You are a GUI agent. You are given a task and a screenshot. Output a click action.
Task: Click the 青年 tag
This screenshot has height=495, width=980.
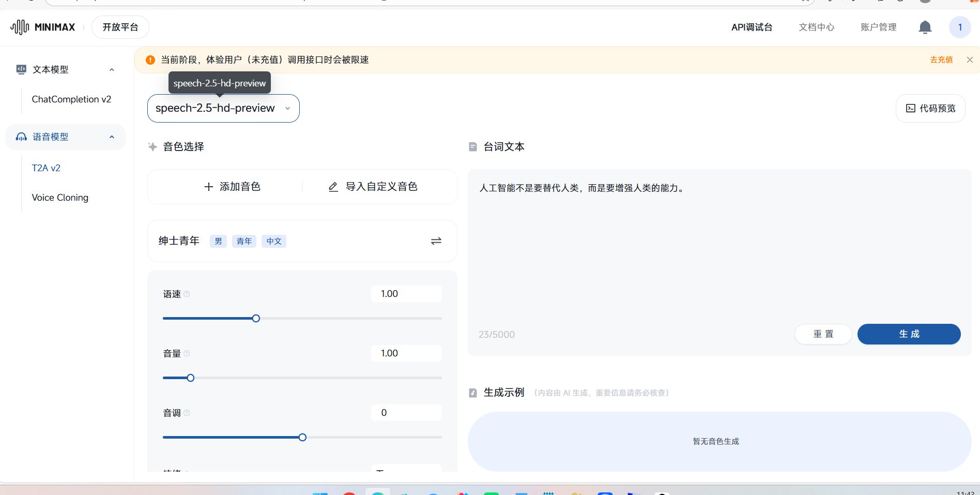click(244, 241)
